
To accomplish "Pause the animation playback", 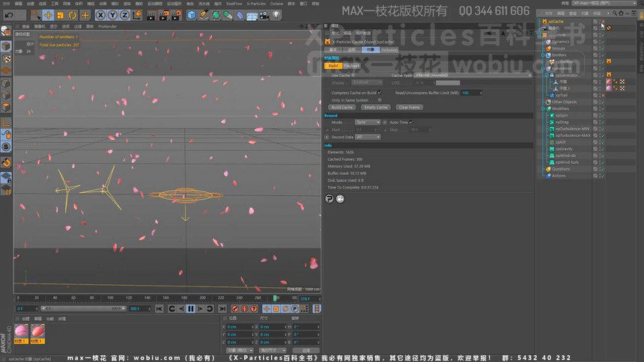I will pos(190,309).
